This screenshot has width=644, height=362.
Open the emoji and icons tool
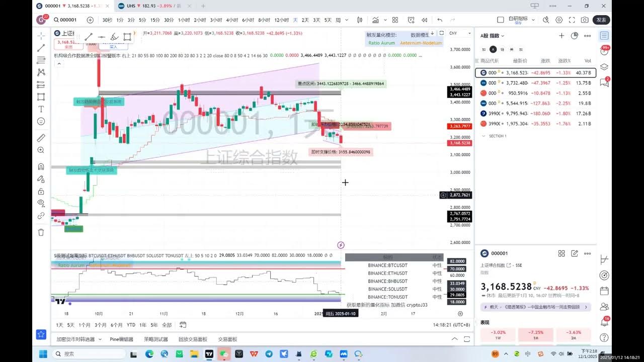tap(41, 121)
